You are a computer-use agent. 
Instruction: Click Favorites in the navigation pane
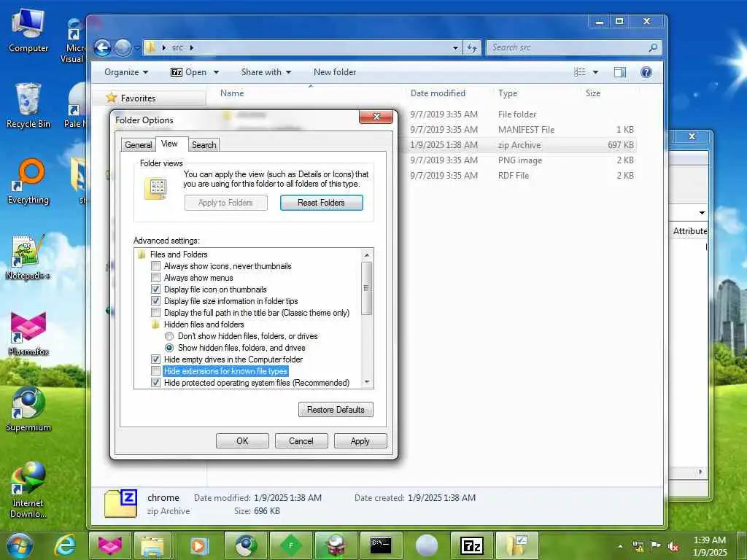click(138, 98)
